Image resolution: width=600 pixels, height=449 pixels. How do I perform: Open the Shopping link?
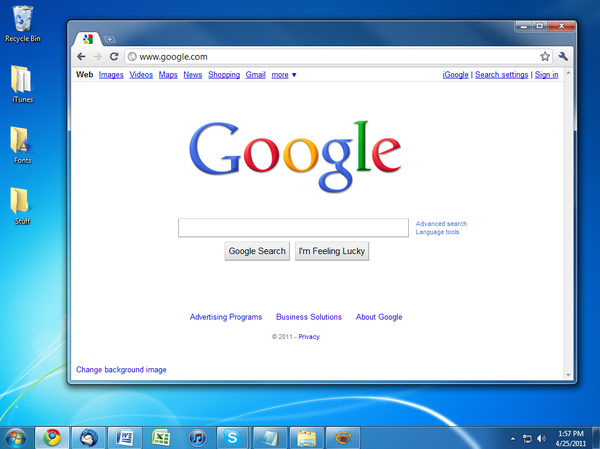pos(224,75)
